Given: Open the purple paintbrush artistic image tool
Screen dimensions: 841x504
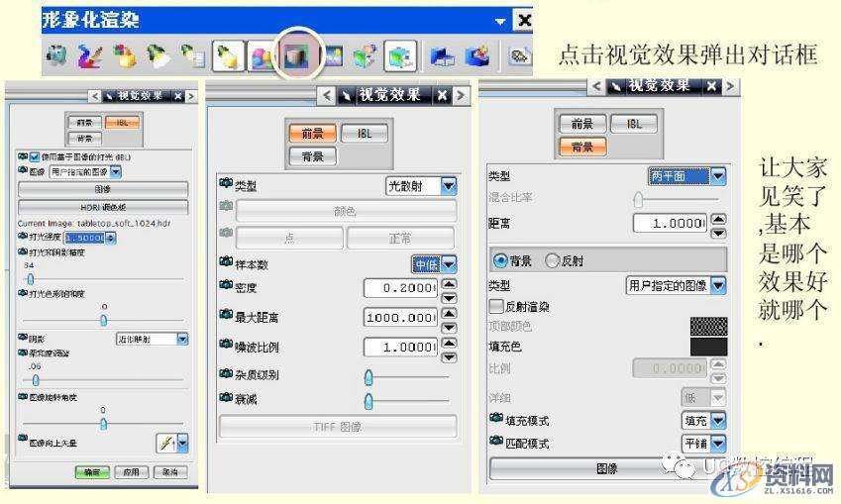Looking at the screenshot, I should (89, 55).
